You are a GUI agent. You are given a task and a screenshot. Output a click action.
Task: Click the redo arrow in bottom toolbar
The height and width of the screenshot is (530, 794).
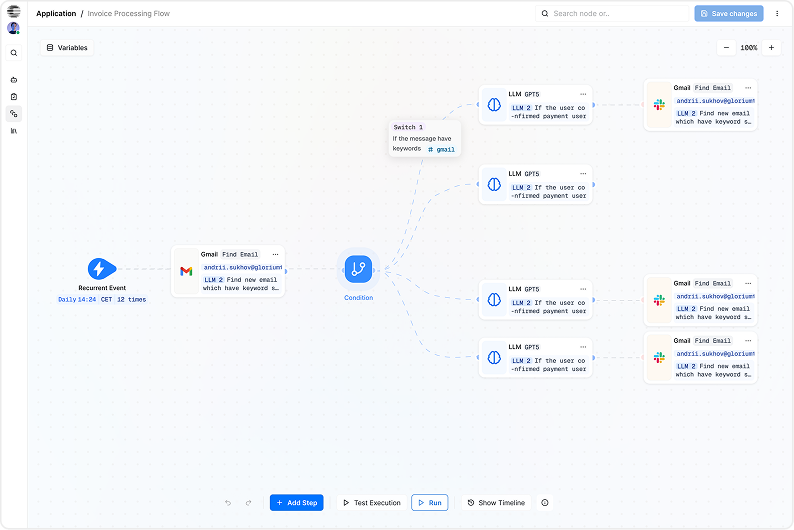tap(248, 503)
